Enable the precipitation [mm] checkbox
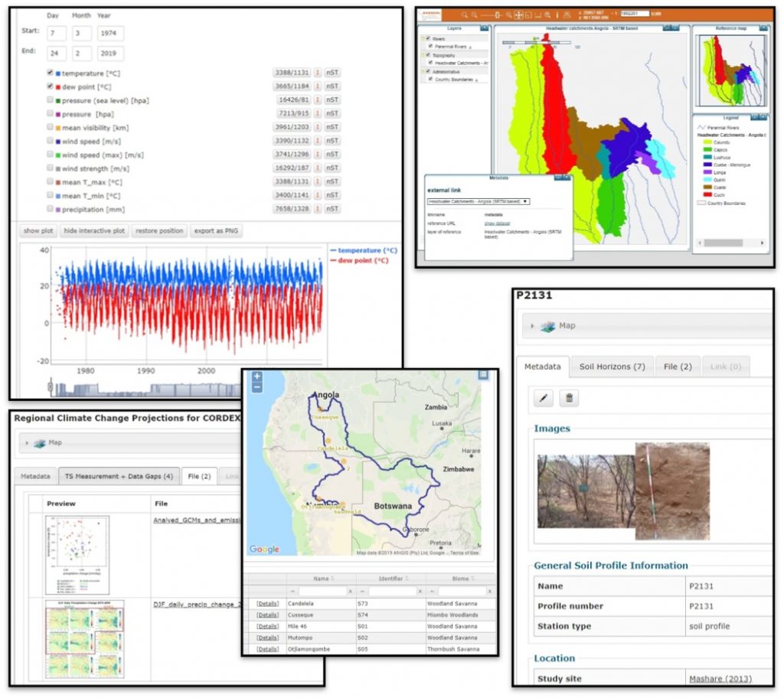The height and width of the screenshot is (698, 784). [51, 209]
